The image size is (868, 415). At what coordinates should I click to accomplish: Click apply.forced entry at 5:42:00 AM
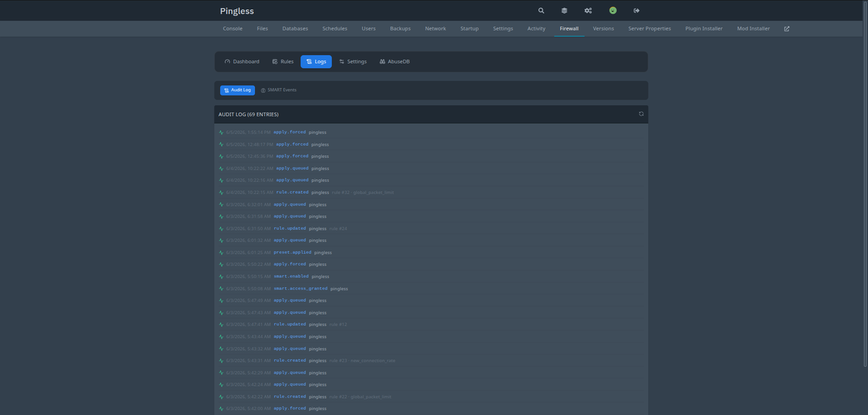point(290,408)
